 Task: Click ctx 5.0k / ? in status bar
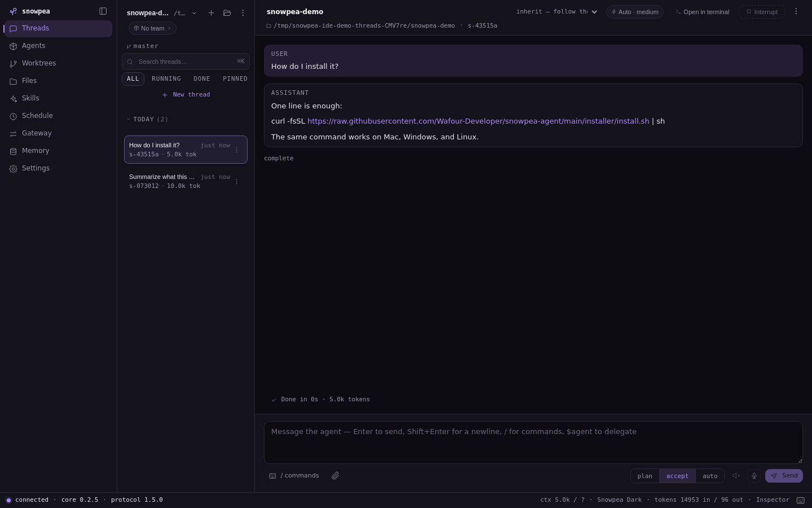point(562,500)
